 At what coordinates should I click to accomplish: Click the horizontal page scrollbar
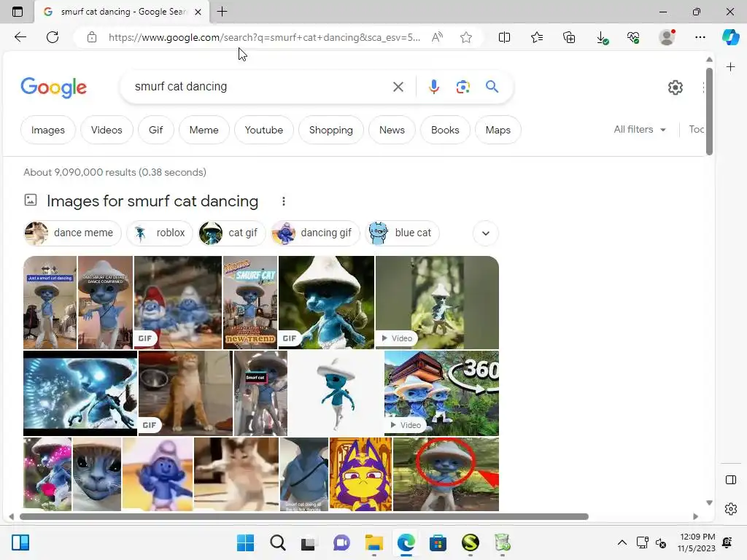[x=304, y=517]
